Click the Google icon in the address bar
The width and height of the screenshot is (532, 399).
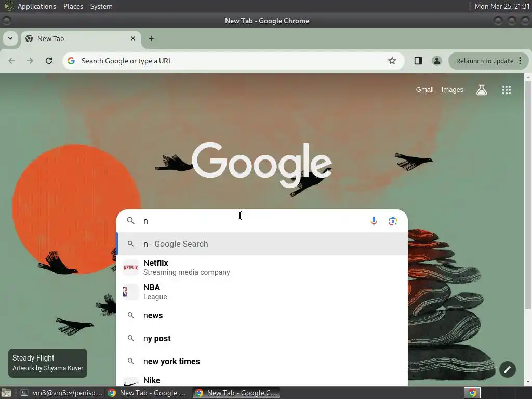pyautogui.click(x=71, y=61)
